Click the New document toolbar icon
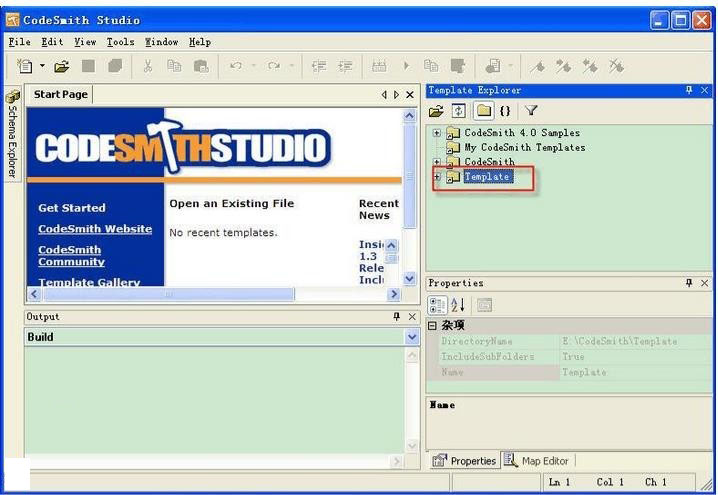 25,66
